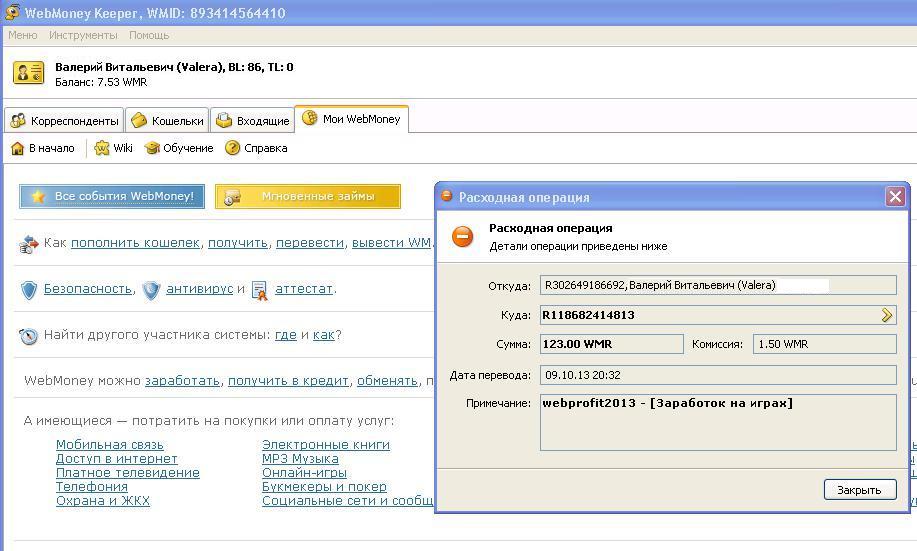Click the Входящие tab inbox icon
This screenshot has width=917, height=551.
[x=224, y=120]
